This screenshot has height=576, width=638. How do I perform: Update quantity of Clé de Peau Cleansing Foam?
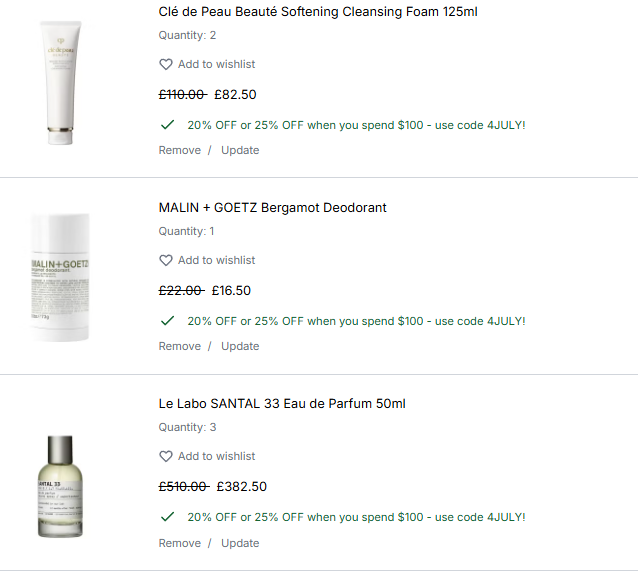(240, 150)
